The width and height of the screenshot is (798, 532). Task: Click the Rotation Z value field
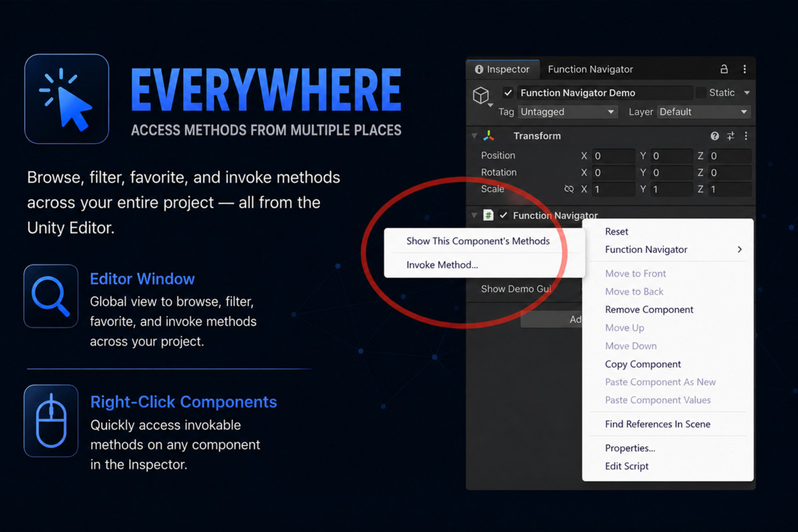730,172
